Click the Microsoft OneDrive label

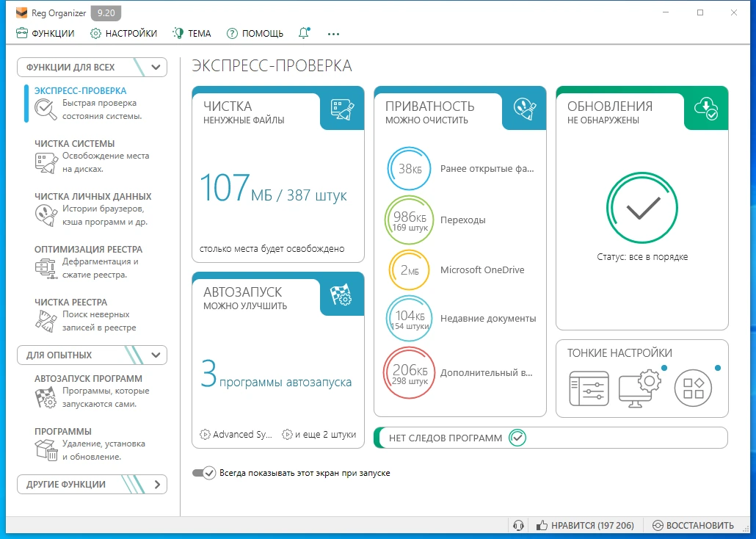coord(482,270)
